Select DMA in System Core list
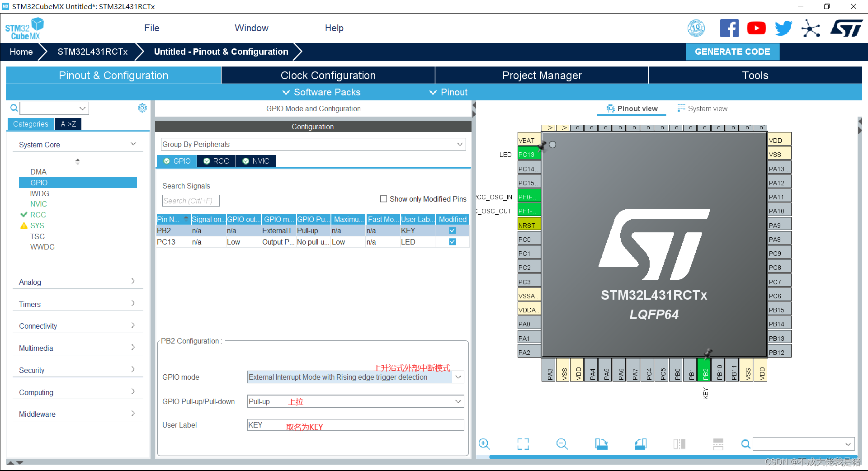 (x=38, y=172)
